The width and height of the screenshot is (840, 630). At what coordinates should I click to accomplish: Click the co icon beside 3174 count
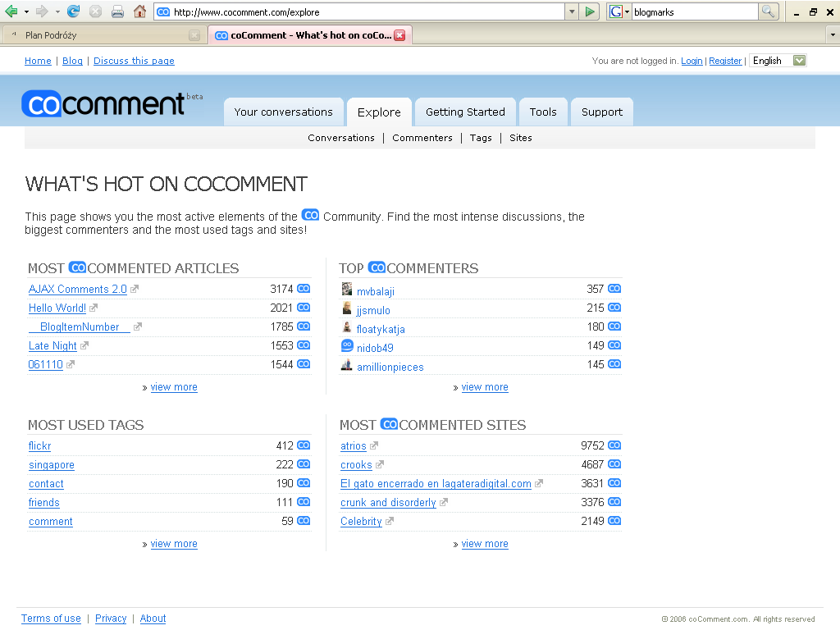(304, 289)
